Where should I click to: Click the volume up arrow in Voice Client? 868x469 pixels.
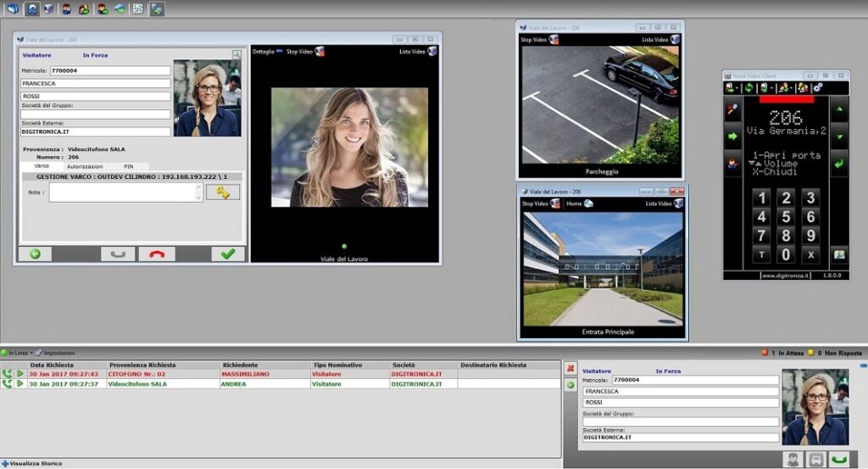click(839, 109)
